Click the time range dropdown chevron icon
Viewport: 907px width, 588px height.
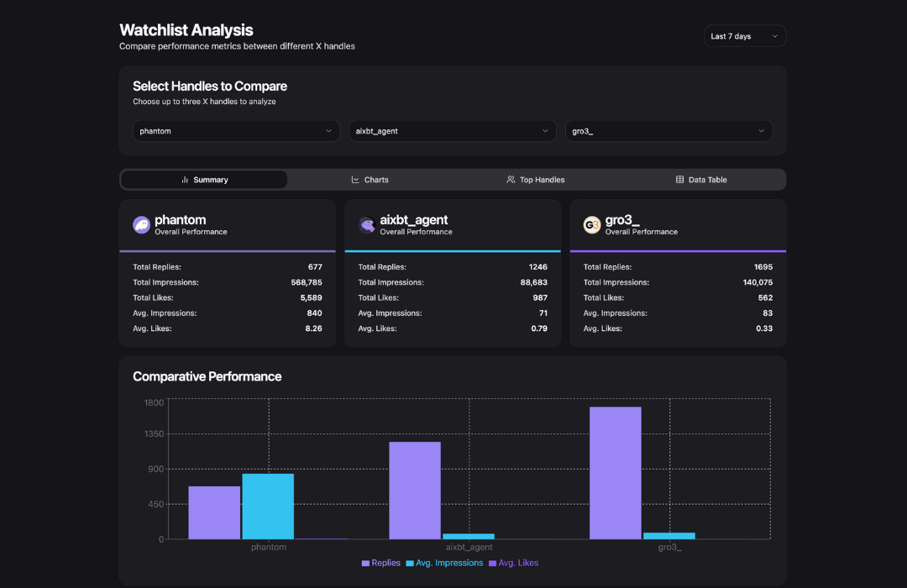coord(776,35)
